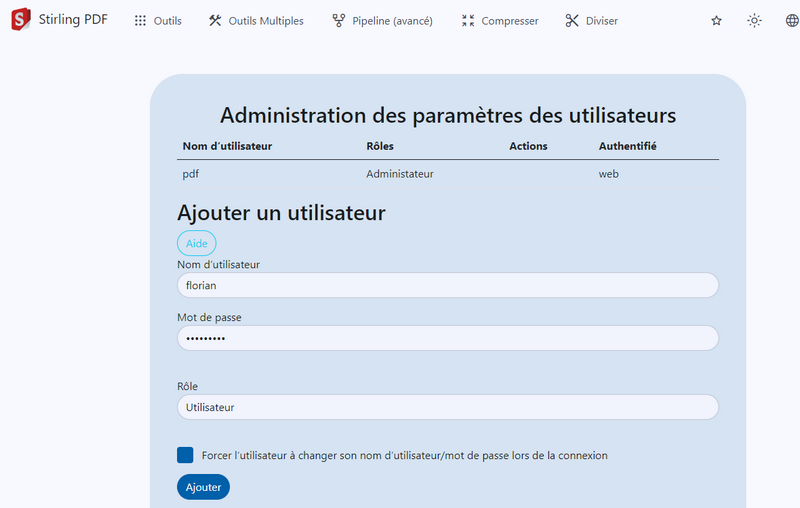Click the tools icon beside Outils Multiples

(x=215, y=21)
